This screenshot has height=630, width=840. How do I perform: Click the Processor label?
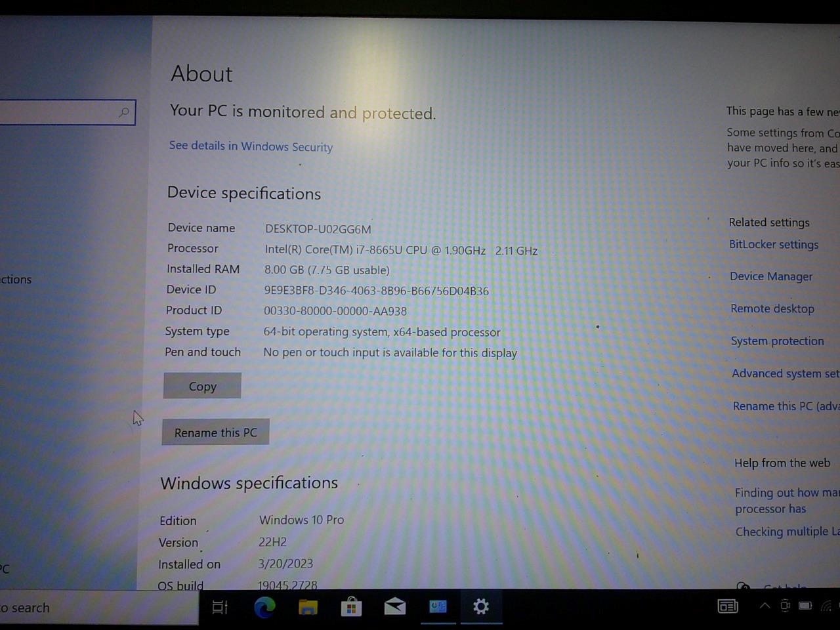pos(192,248)
